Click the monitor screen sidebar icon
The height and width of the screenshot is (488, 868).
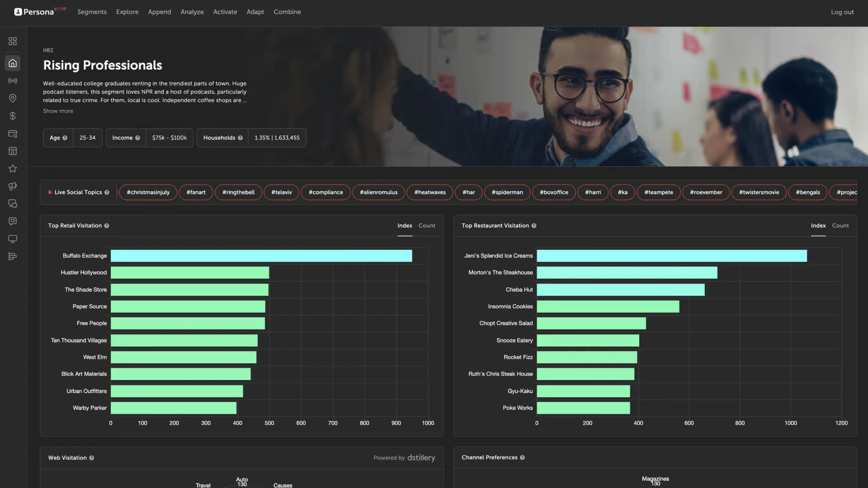[13, 239]
